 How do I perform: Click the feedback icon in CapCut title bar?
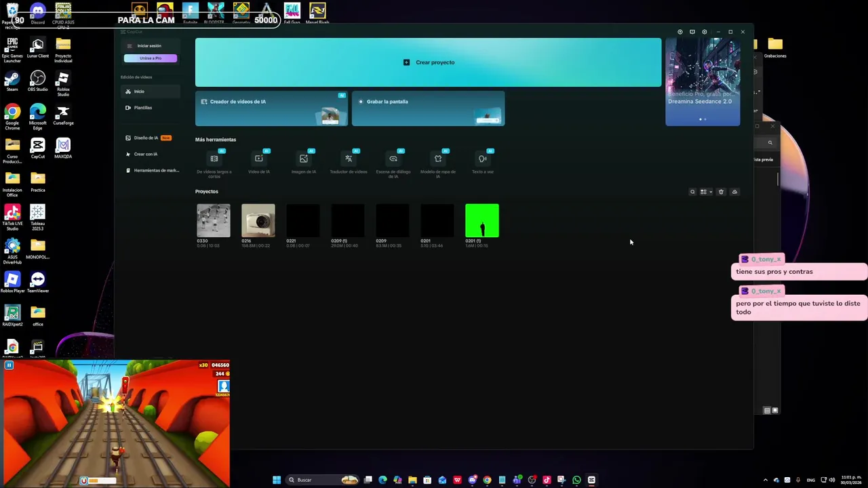(x=692, y=32)
